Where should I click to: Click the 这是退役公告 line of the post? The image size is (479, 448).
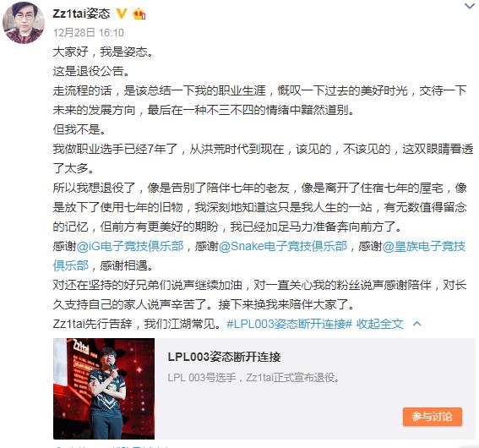click(x=91, y=71)
